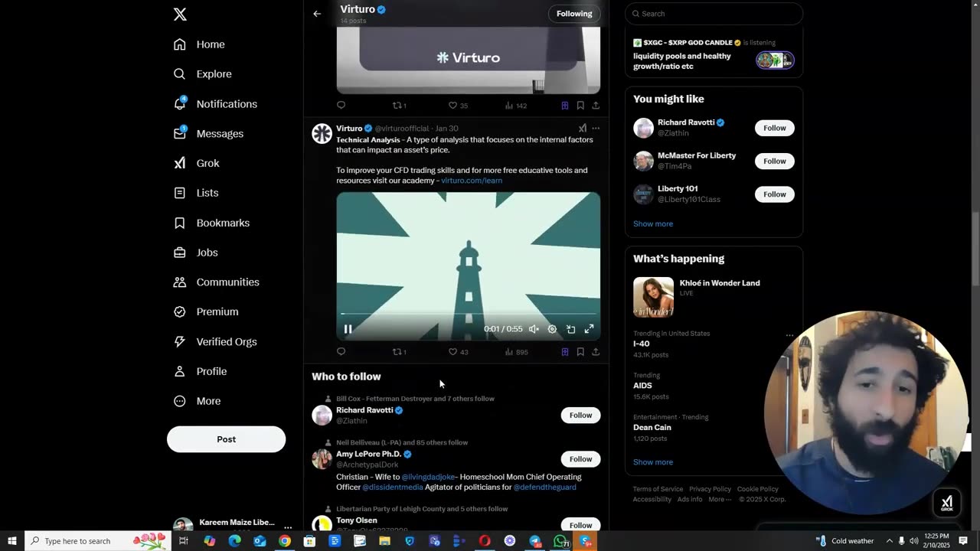Screen dimensions: 980x551
Task: Open the floating Grok button
Action: [946, 503]
